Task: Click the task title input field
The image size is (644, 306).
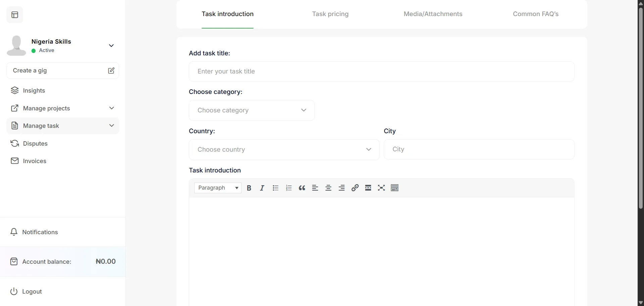Action: pyautogui.click(x=381, y=71)
